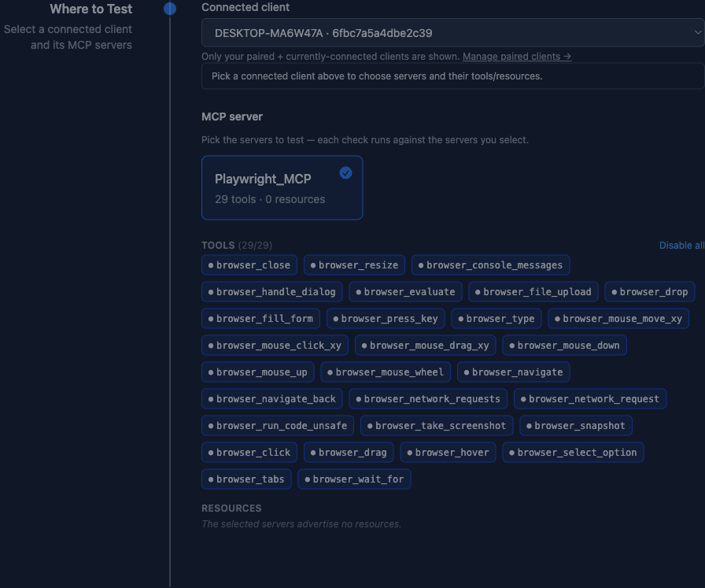Click the RESOURCES section heading

click(x=231, y=508)
